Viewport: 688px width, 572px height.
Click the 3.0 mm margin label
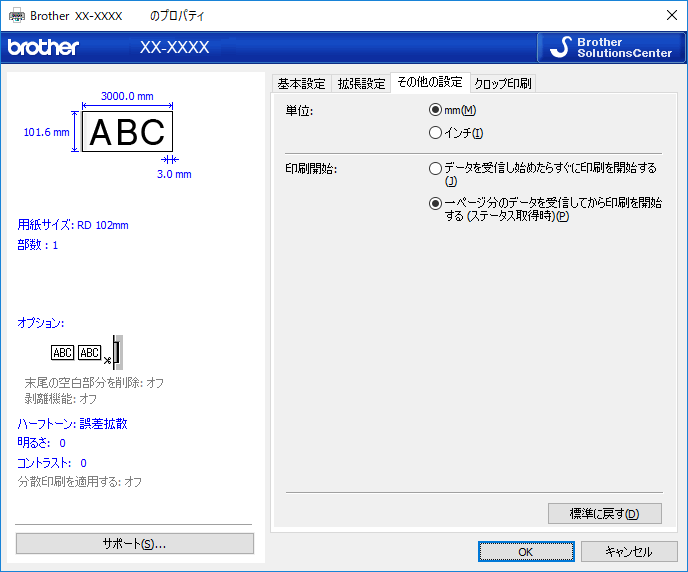(x=174, y=174)
